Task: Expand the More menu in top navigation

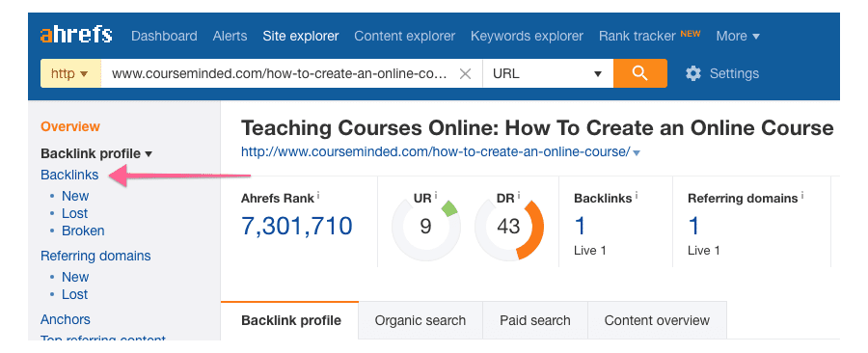Action: pos(738,36)
